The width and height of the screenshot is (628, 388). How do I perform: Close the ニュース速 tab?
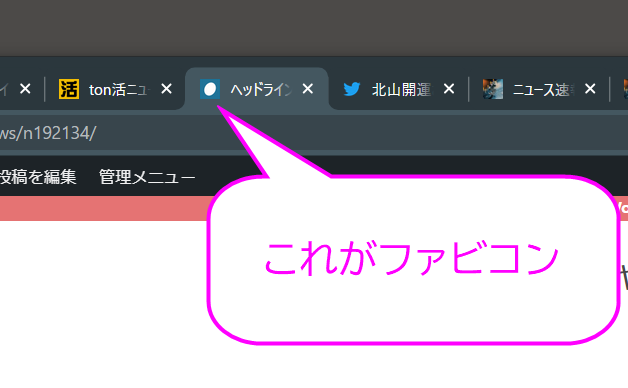590,89
